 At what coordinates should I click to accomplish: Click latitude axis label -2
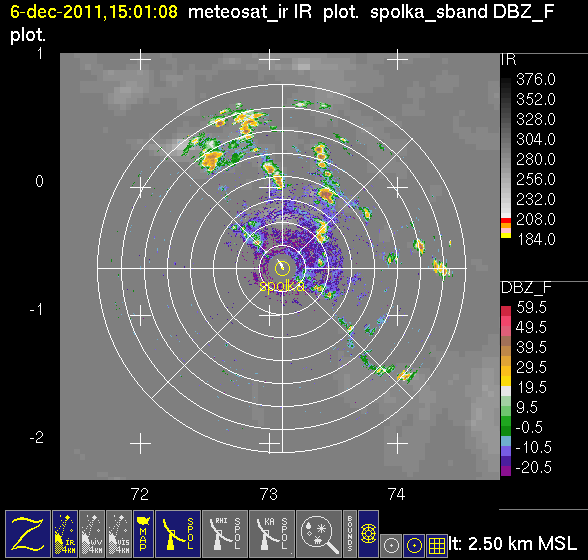pos(37,437)
